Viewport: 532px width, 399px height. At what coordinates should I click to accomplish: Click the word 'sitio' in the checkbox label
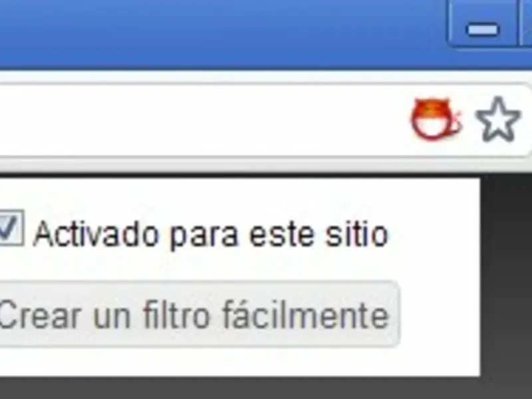click(356, 233)
